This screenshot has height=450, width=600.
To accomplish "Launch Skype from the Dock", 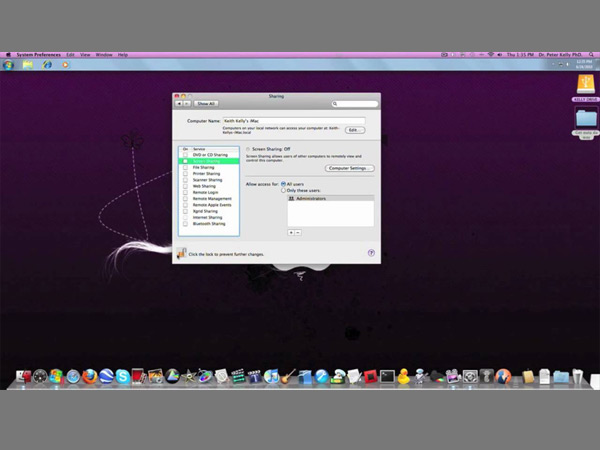I will pyautogui.click(x=123, y=377).
